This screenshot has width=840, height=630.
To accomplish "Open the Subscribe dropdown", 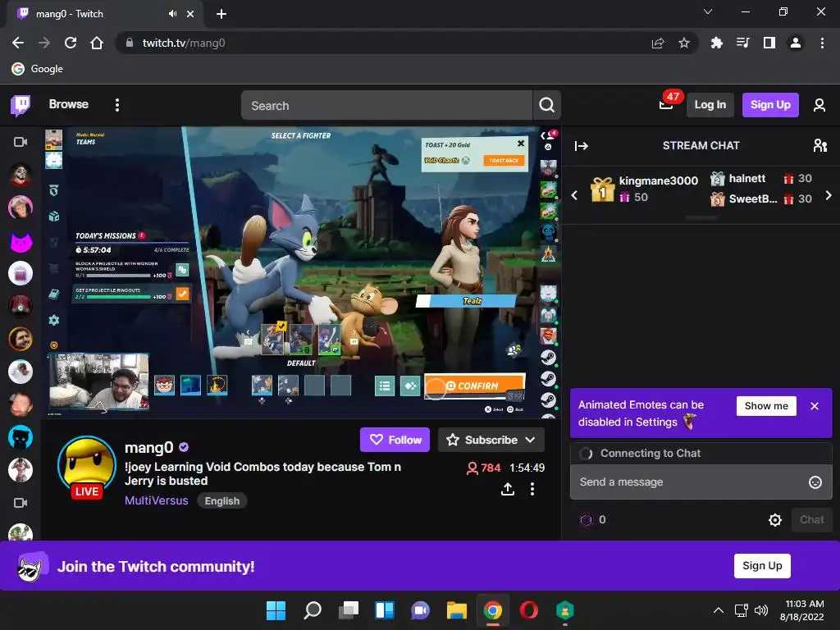I will pos(491,440).
